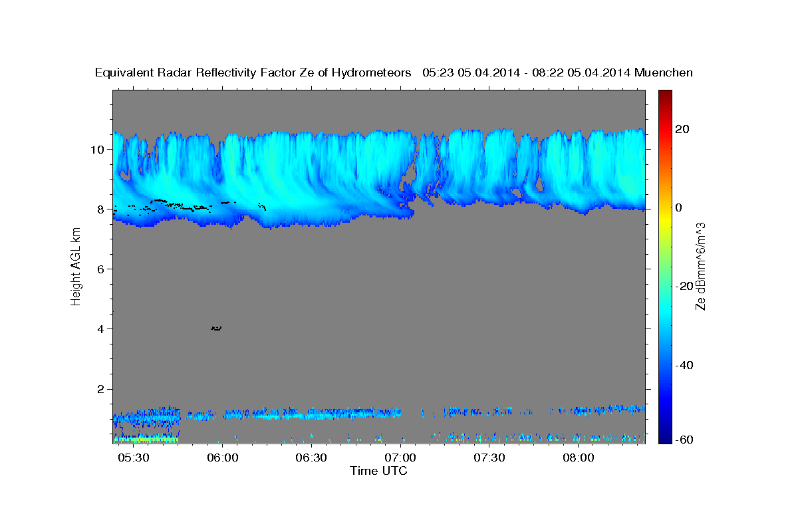Click the yellow-green low-level echo near 05:30

tap(146, 439)
